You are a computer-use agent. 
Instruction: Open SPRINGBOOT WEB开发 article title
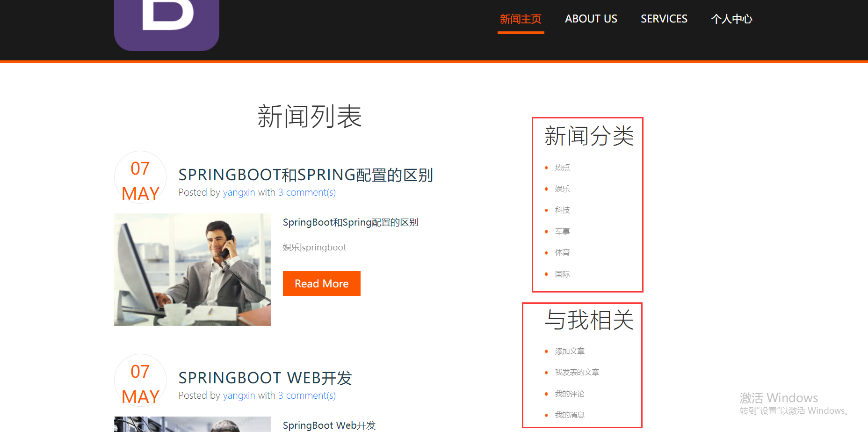(265, 378)
